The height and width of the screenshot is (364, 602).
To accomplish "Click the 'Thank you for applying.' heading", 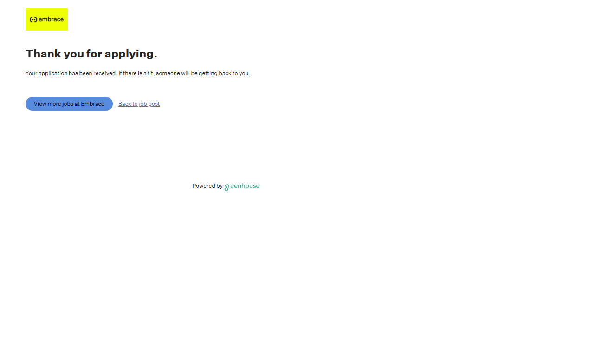I will pos(91,54).
